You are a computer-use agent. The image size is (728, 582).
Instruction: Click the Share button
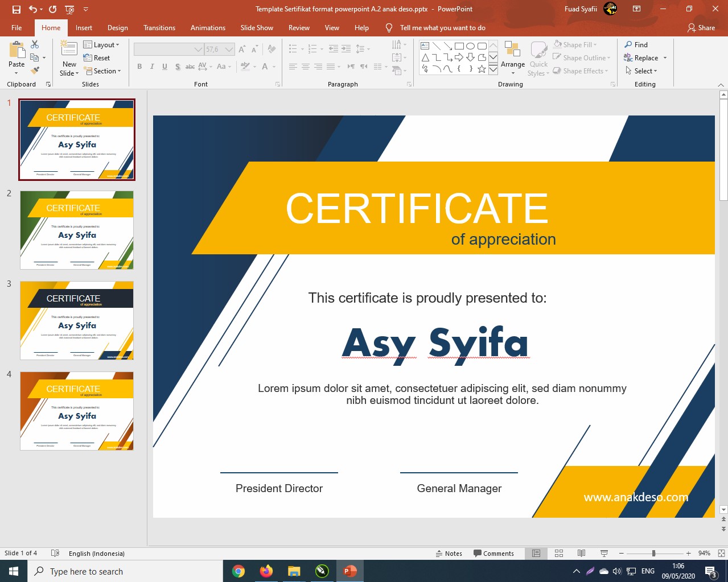[701, 28]
